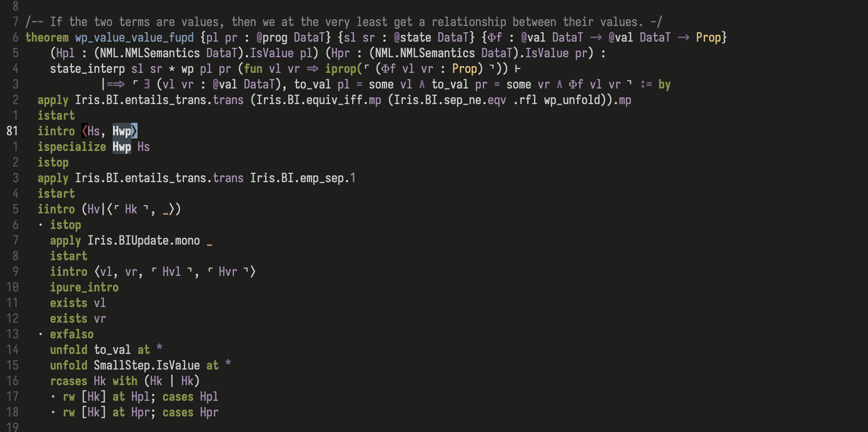Click the doc comment above the theorem
The image size is (868, 432).
[x=344, y=22]
